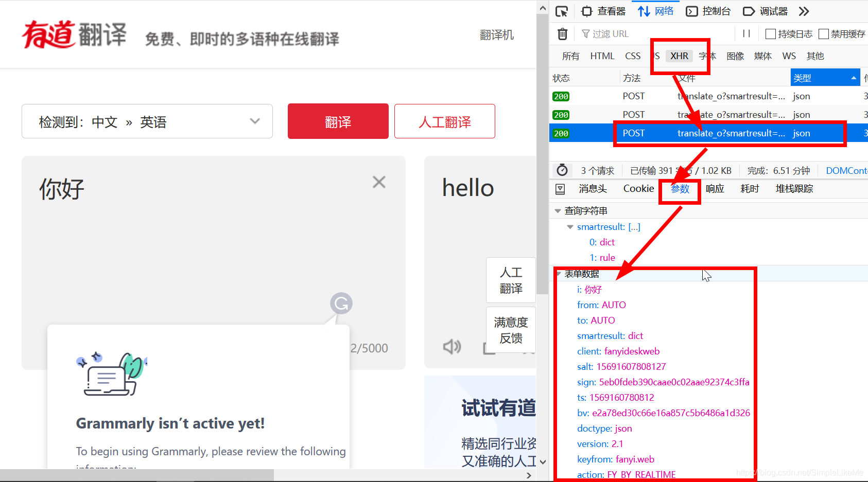
Task: Select the 图像 (Images) filter
Action: pyautogui.click(x=735, y=56)
